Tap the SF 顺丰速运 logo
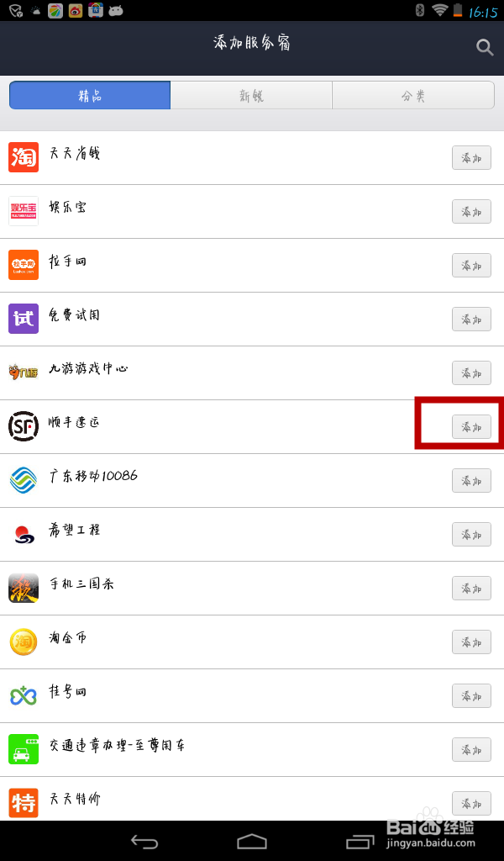Image resolution: width=504 pixels, height=861 pixels. point(24,426)
